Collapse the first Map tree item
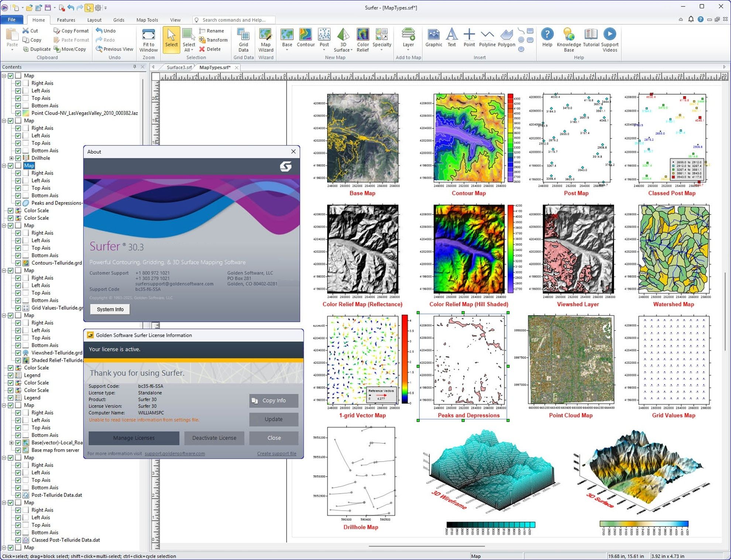This screenshot has width=731, height=560. pyautogui.click(x=4, y=75)
